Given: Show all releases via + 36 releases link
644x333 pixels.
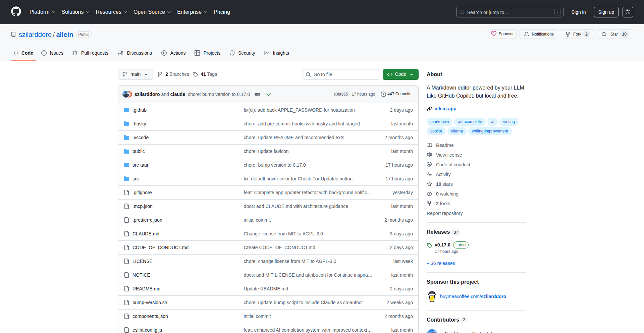Looking at the screenshot, I should [x=440, y=263].
